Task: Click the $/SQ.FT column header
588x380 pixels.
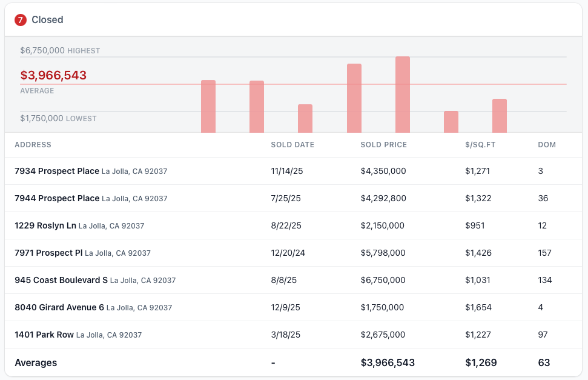Action: pos(480,145)
